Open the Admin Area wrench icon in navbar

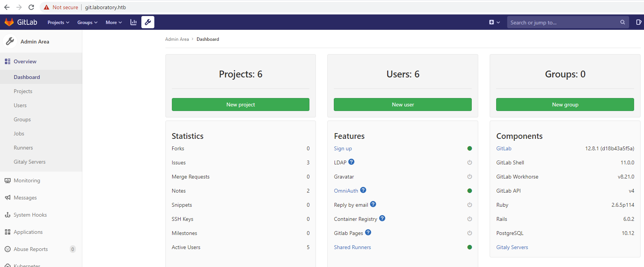pos(148,22)
